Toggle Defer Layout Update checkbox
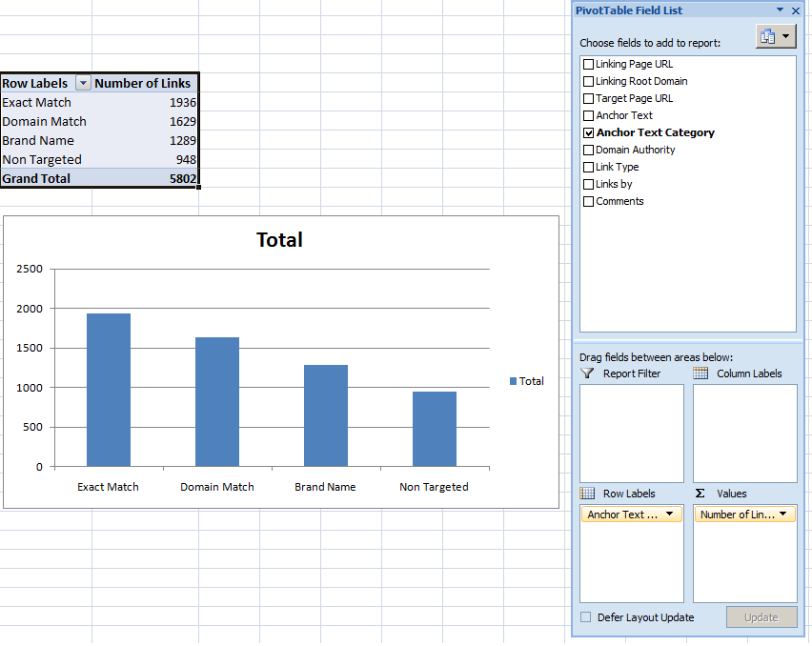812x646 pixels. 586,617
